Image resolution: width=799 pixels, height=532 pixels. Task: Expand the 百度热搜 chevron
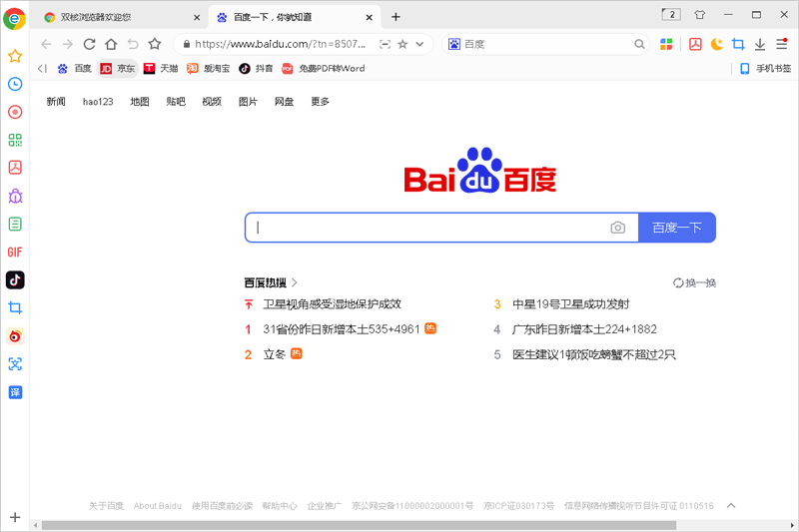[x=295, y=282]
